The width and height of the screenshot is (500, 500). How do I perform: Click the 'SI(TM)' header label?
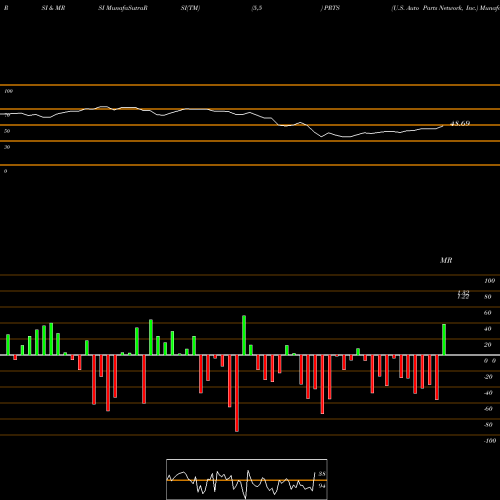[x=190, y=8]
